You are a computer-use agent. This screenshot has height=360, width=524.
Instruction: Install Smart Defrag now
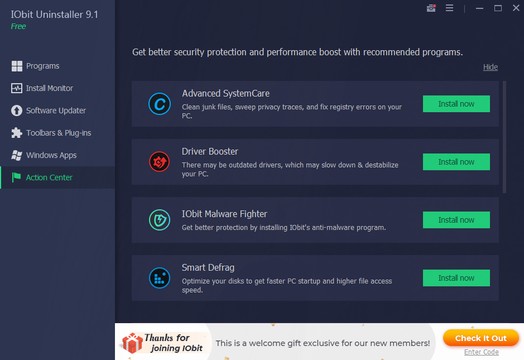click(x=456, y=278)
